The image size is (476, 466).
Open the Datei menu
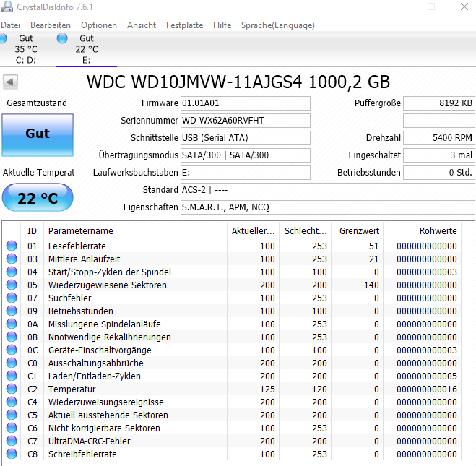click(10, 25)
